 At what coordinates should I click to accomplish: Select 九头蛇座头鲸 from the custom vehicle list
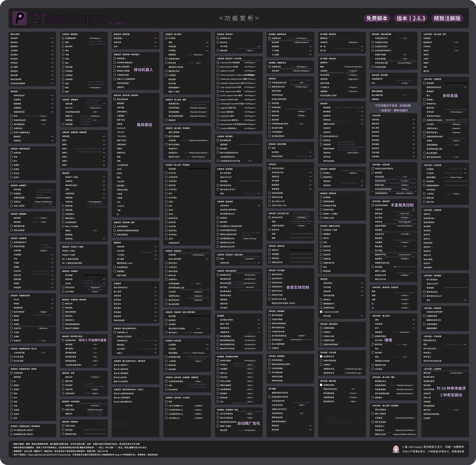[x=122, y=165]
